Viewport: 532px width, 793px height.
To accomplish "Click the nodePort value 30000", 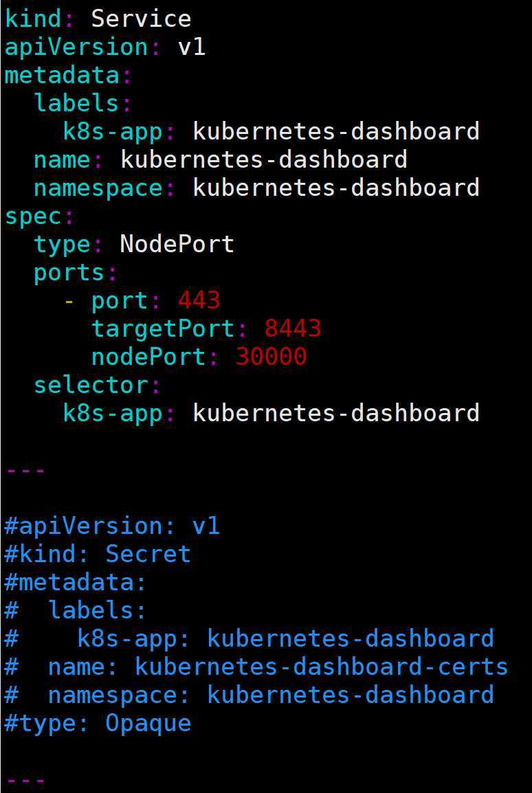I will 271,357.
